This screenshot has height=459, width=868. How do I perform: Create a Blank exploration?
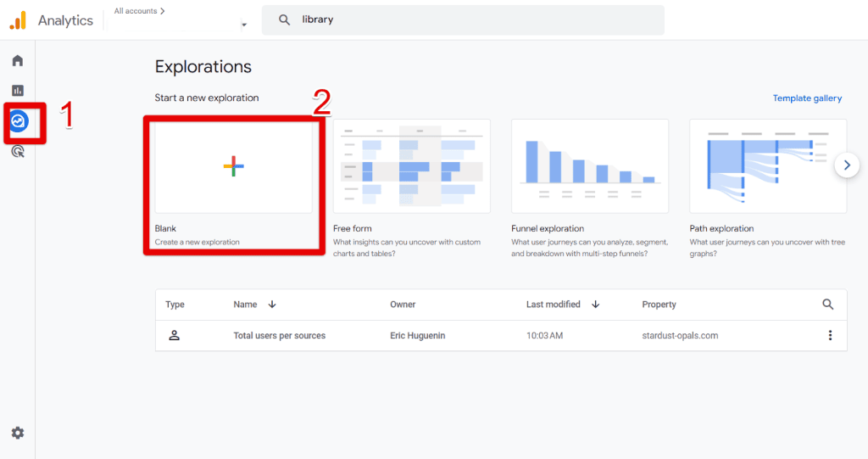point(234,166)
